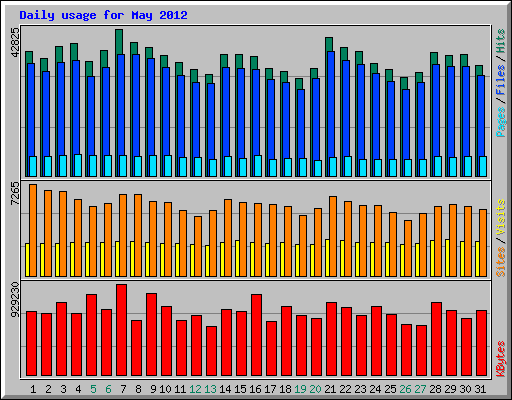
Task: Click day label 8 on the x-axis
Action: pyautogui.click(x=138, y=389)
